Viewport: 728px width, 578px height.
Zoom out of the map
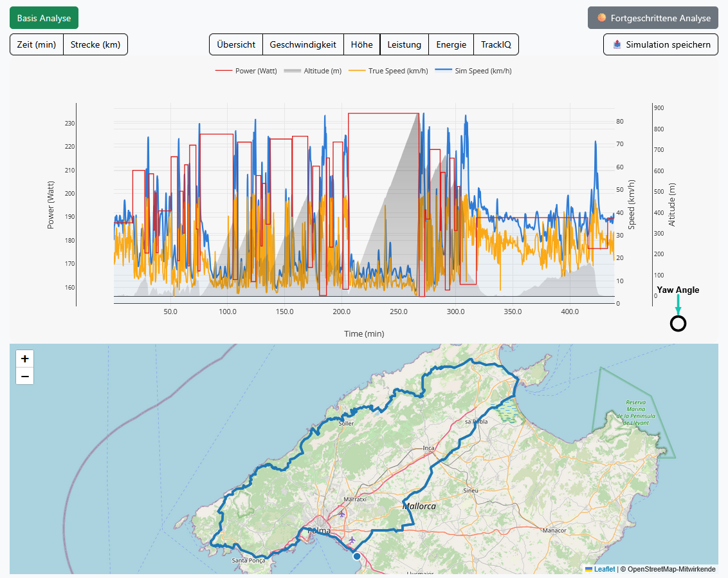[x=24, y=376]
